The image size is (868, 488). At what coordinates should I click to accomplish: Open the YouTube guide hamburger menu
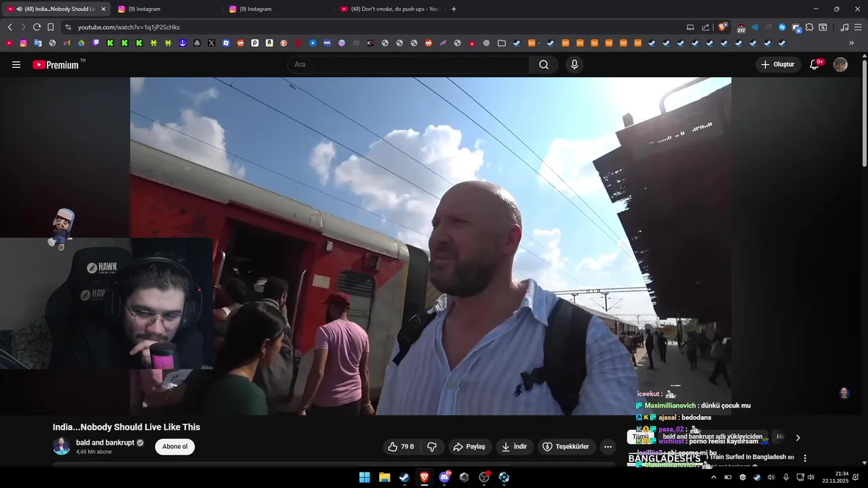click(x=16, y=64)
